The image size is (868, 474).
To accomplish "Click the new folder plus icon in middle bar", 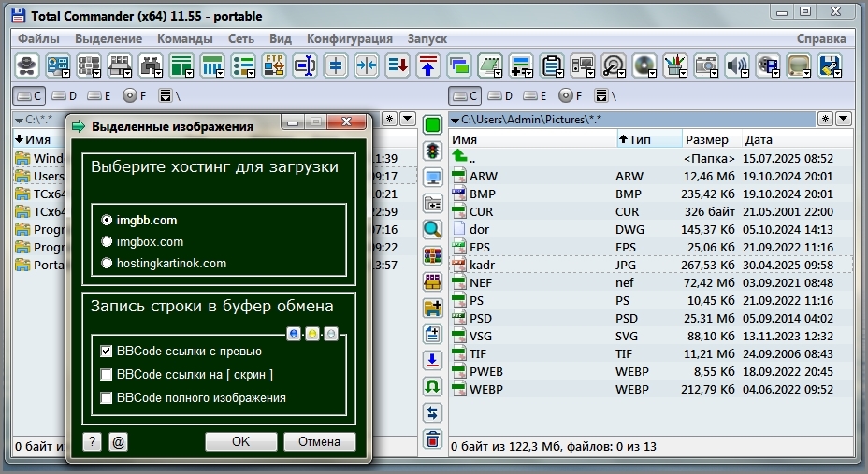I will click(x=432, y=309).
